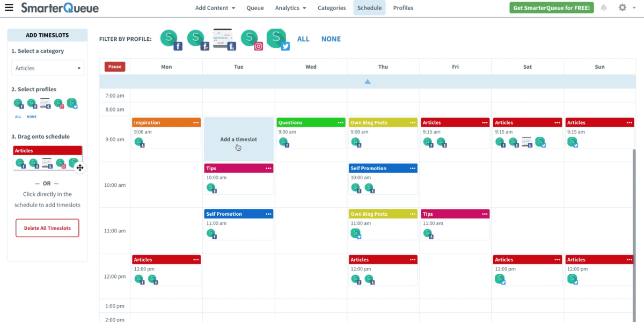Image resolution: width=644 pixels, height=322 pixels.
Task: Click the orange Inspiration timeslot header
Action: click(166, 122)
